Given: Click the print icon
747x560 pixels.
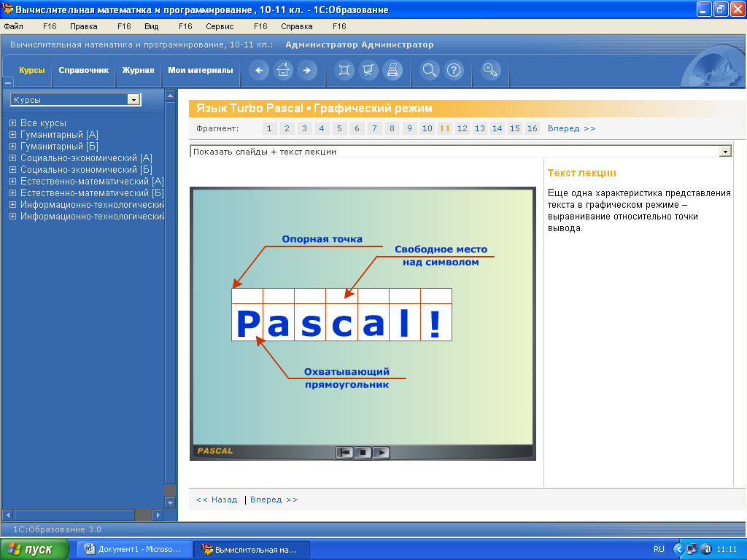Looking at the screenshot, I should pyautogui.click(x=392, y=71).
